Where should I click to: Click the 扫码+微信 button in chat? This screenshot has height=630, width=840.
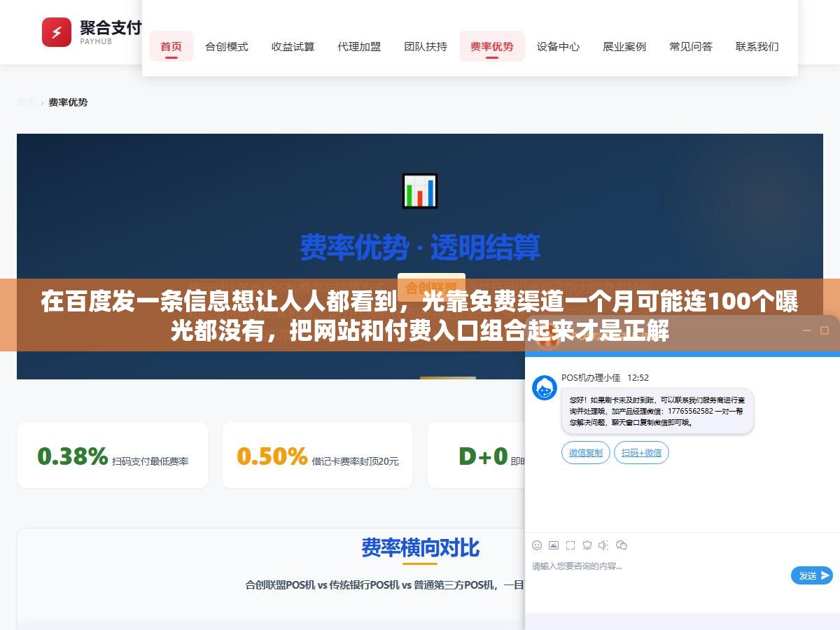[x=641, y=452]
